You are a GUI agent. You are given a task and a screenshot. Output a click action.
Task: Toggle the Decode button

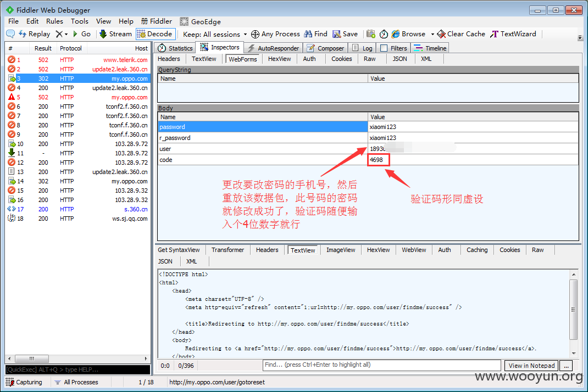point(155,34)
